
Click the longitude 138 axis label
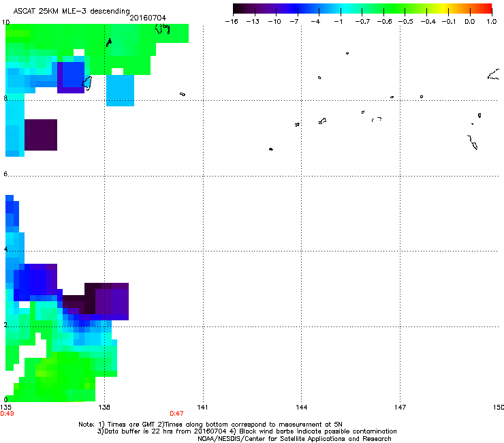coord(104,408)
